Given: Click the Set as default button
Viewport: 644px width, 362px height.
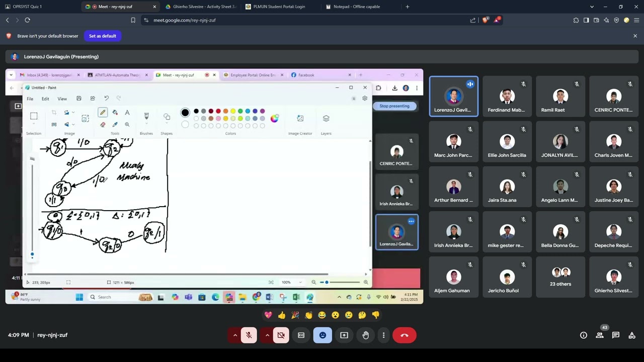Looking at the screenshot, I should [102, 36].
